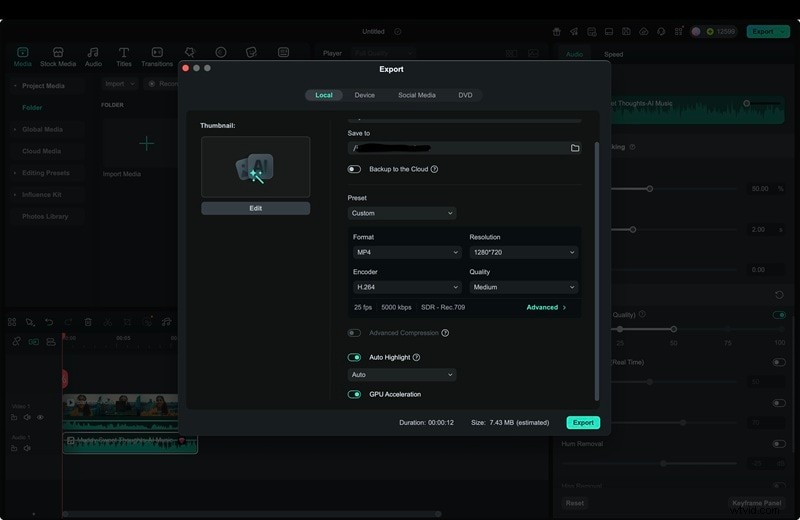Image resolution: width=800 pixels, height=520 pixels.
Task: Click the scissors split icon in timeline toolbar
Action: click(108, 322)
